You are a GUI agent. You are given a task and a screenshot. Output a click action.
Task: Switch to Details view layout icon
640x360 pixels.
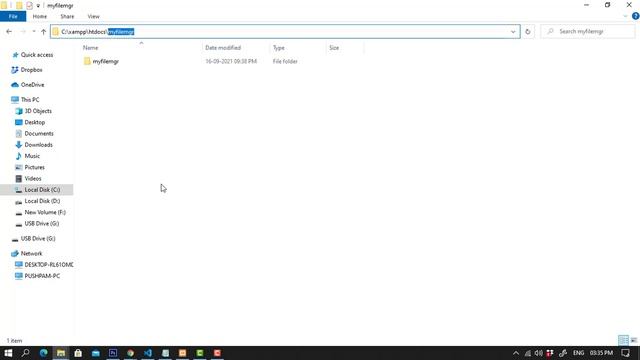(x=623, y=340)
